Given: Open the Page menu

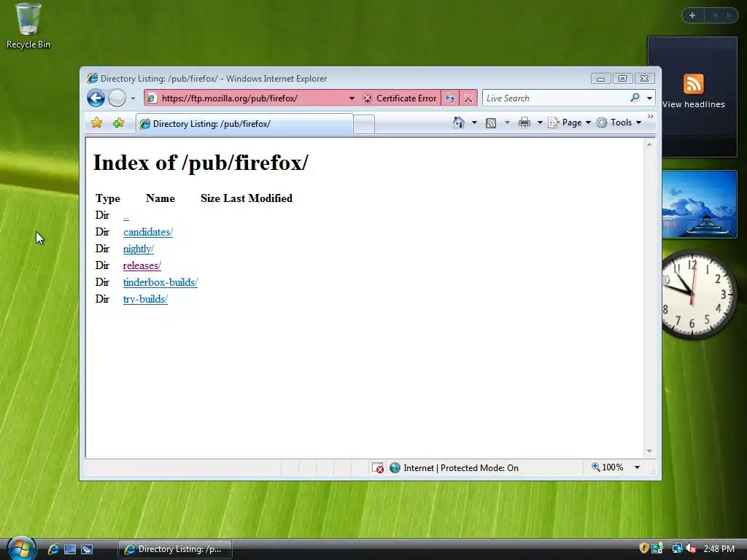Looking at the screenshot, I should coord(570,122).
